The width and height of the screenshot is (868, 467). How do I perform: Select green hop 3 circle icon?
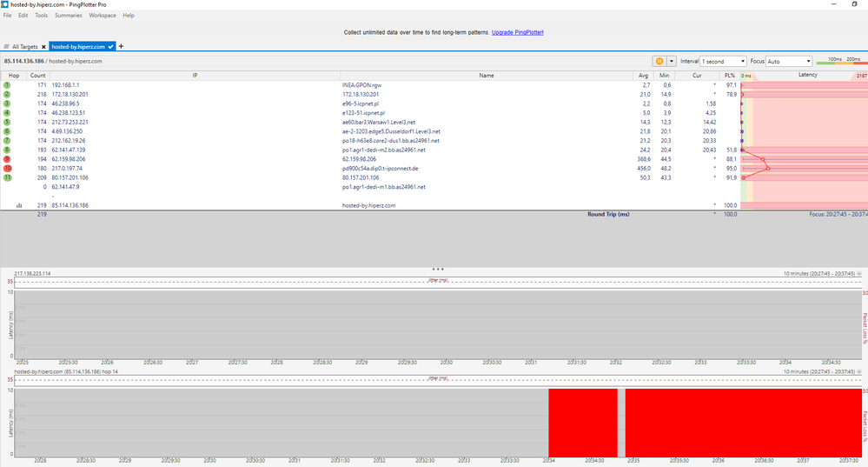click(x=7, y=103)
